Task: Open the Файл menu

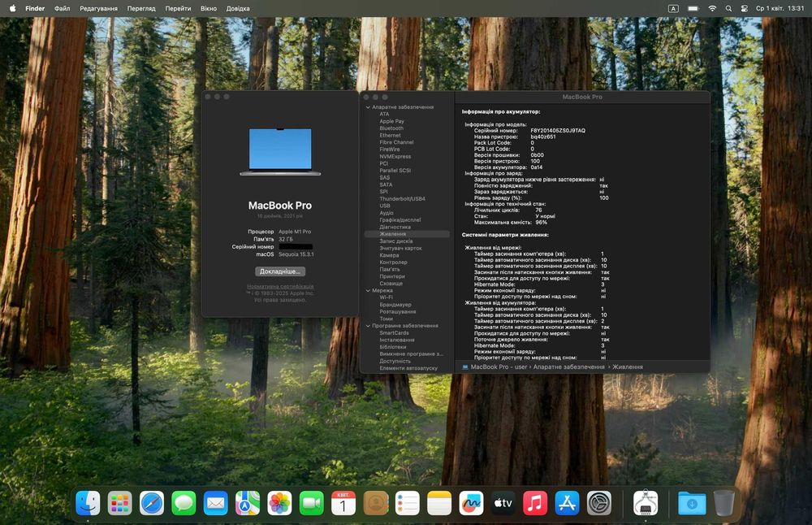Action: (x=63, y=8)
